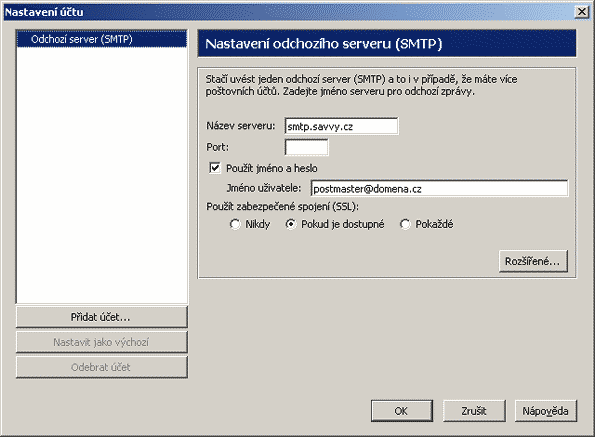Close the Nastavení účtu dialog
The image size is (595, 437).
pos(581,12)
